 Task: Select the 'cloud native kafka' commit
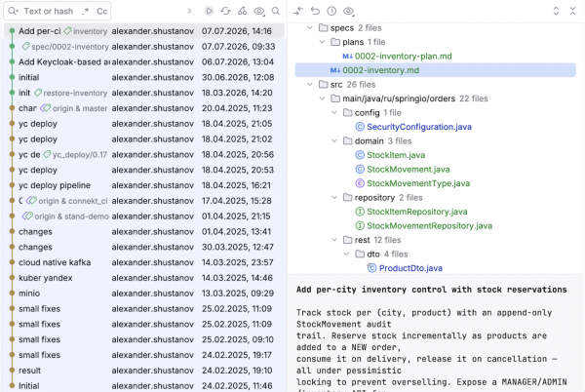click(x=143, y=262)
